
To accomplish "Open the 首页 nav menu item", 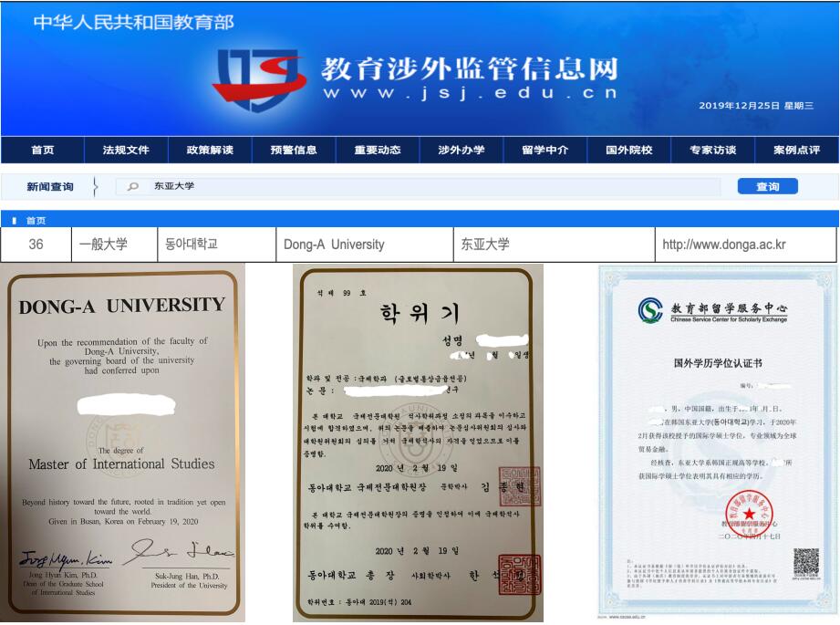I will point(42,150).
